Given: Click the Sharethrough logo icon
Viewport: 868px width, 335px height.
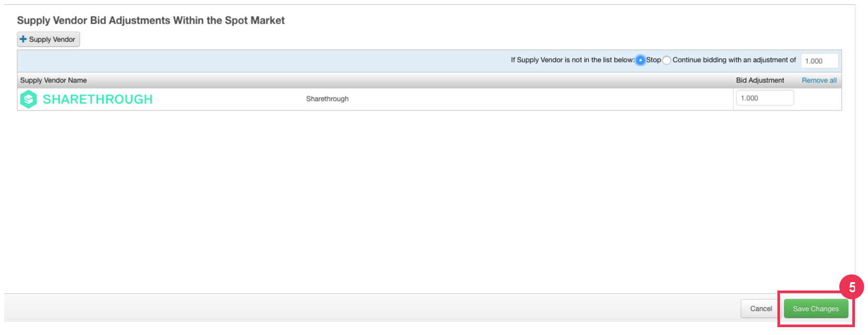Looking at the screenshot, I should click(28, 99).
